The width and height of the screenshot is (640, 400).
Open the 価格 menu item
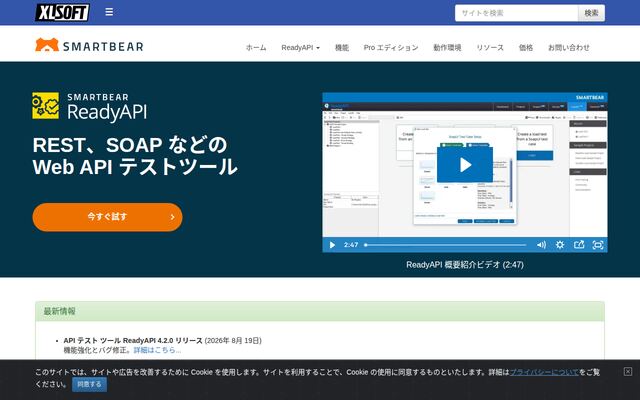coord(526,47)
